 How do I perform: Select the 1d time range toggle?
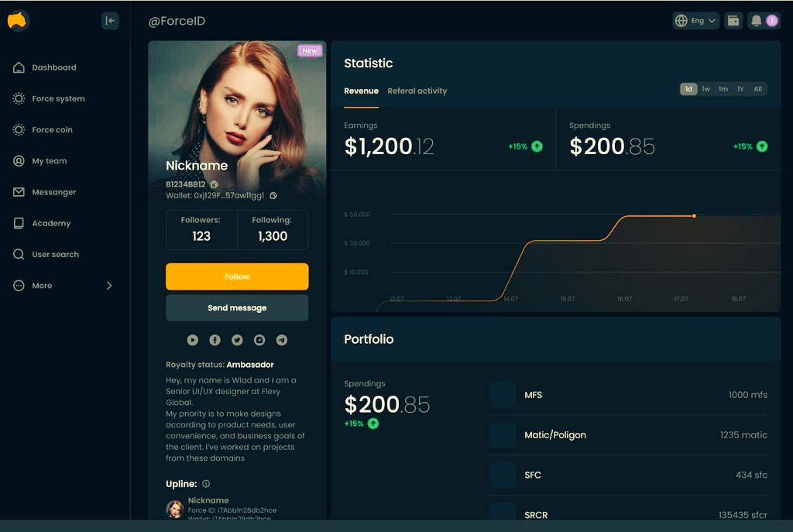click(x=688, y=89)
